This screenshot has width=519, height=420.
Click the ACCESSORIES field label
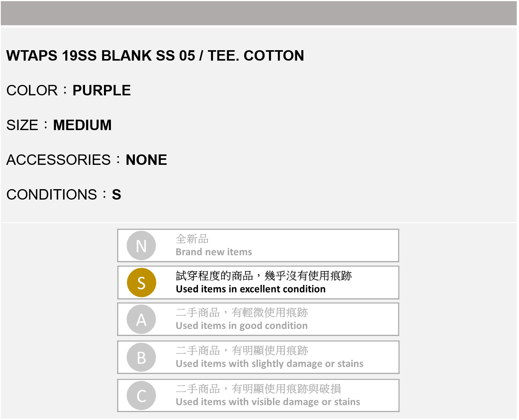(59, 160)
